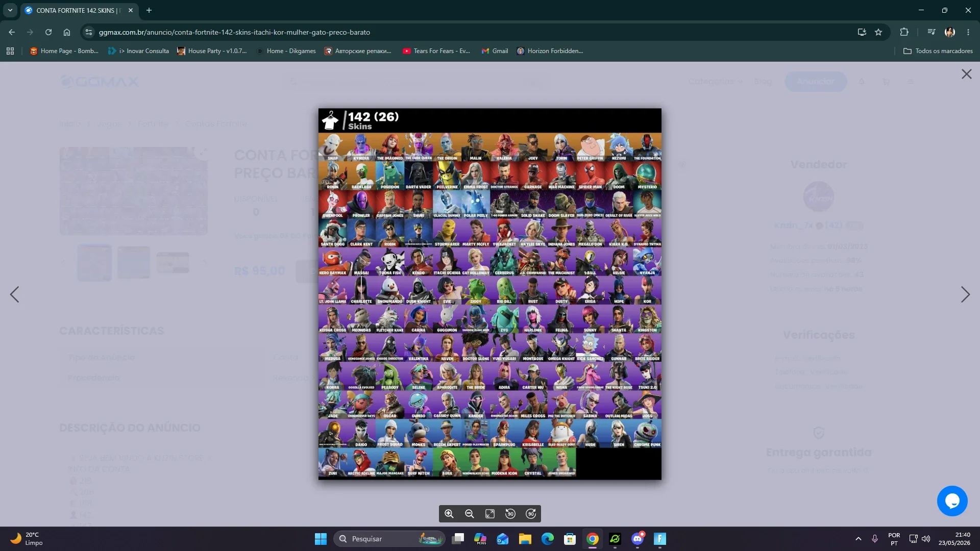The height and width of the screenshot is (551, 980).
Task: Show hidden system tray icons
Action: 859,539
